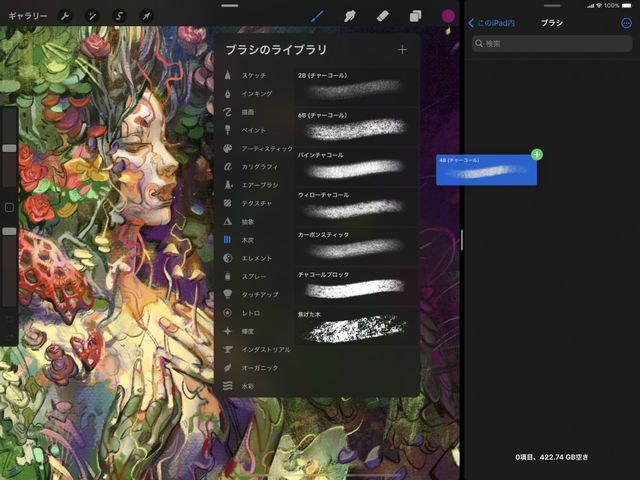640x480 pixels.
Task: Adjust the brush opacity sidebar slider
Action: tap(9, 231)
